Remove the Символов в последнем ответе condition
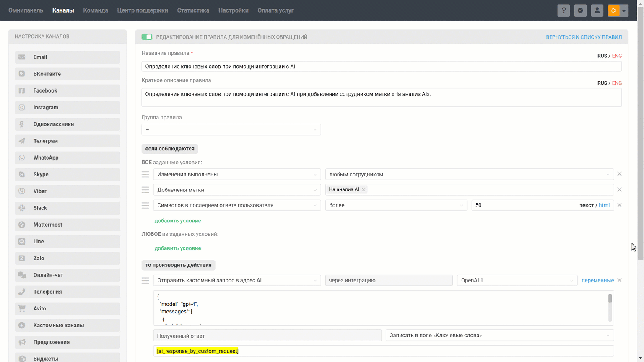This screenshot has height=362, width=644. tap(619, 205)
